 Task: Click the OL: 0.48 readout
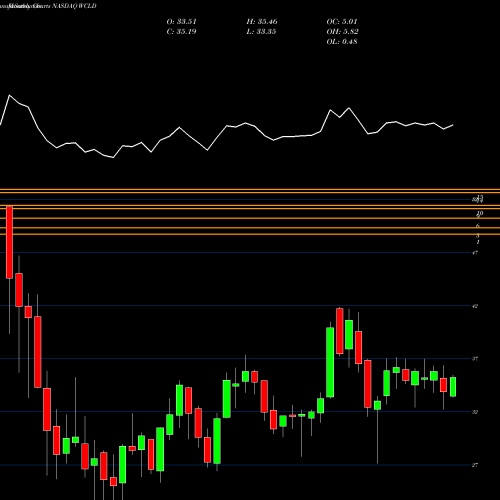[x=342, y=42]
